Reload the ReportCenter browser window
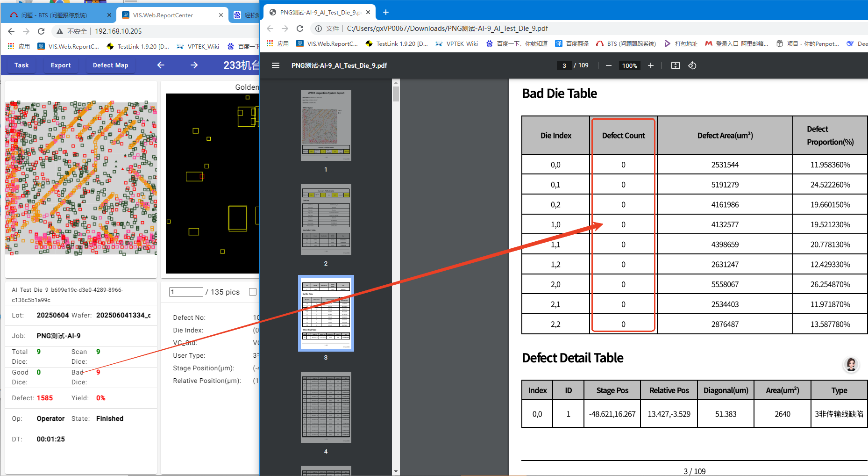 [x=41, y=31]
